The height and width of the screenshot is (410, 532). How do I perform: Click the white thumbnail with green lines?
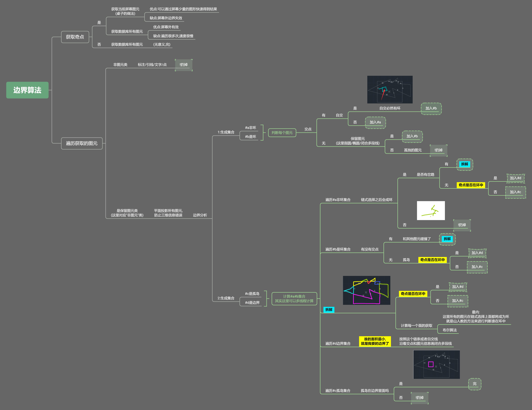(x=431, y=210)
